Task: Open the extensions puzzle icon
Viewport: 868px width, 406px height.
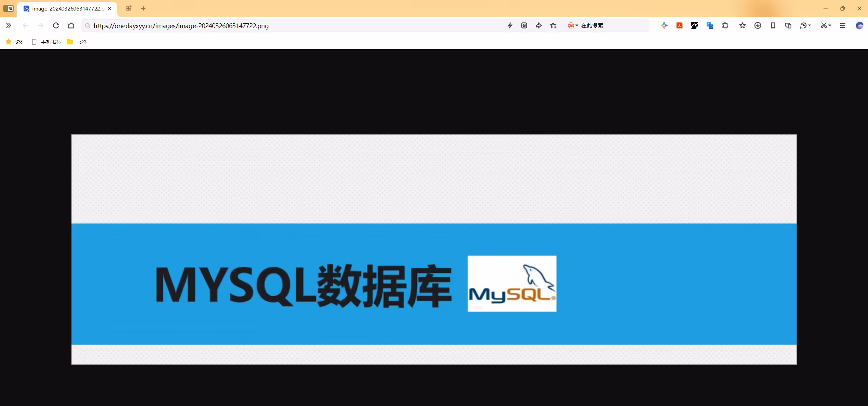Action: [725, 25]
